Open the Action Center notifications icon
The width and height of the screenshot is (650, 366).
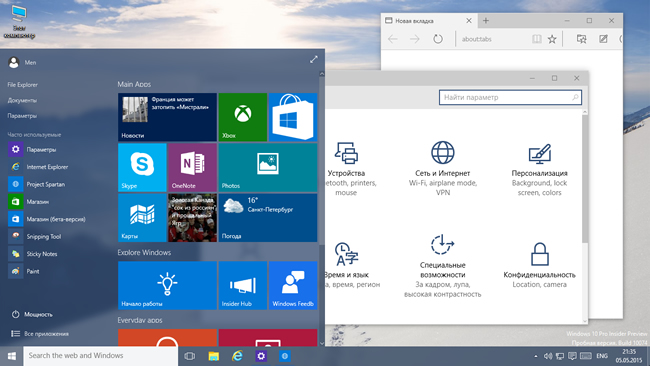pos(572,356)
